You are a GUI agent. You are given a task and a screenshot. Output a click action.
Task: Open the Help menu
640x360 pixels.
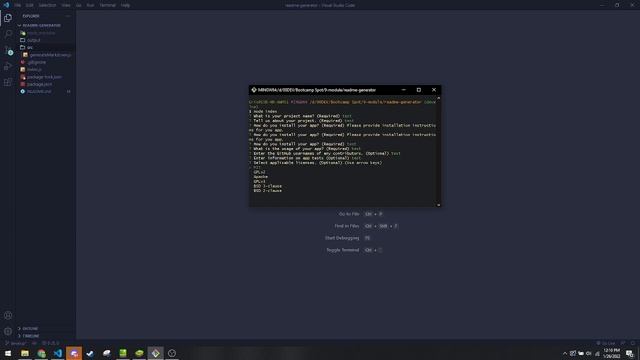125,5
